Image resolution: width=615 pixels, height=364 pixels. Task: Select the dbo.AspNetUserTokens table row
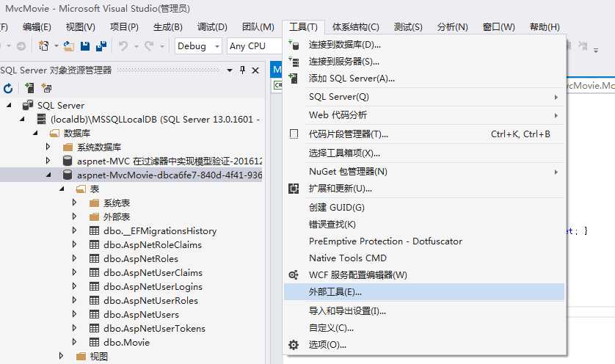pos(131,328)
